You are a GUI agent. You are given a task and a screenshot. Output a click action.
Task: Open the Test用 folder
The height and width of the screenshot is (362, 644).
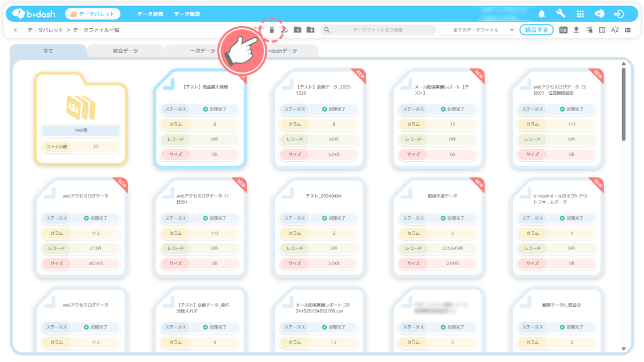point(81,118)
